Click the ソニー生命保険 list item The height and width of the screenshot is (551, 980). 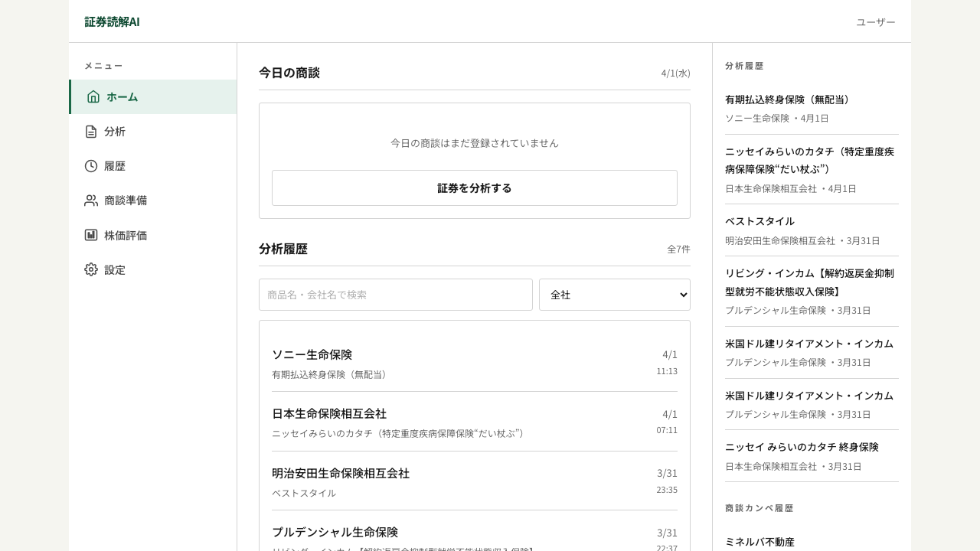[475, 364]
